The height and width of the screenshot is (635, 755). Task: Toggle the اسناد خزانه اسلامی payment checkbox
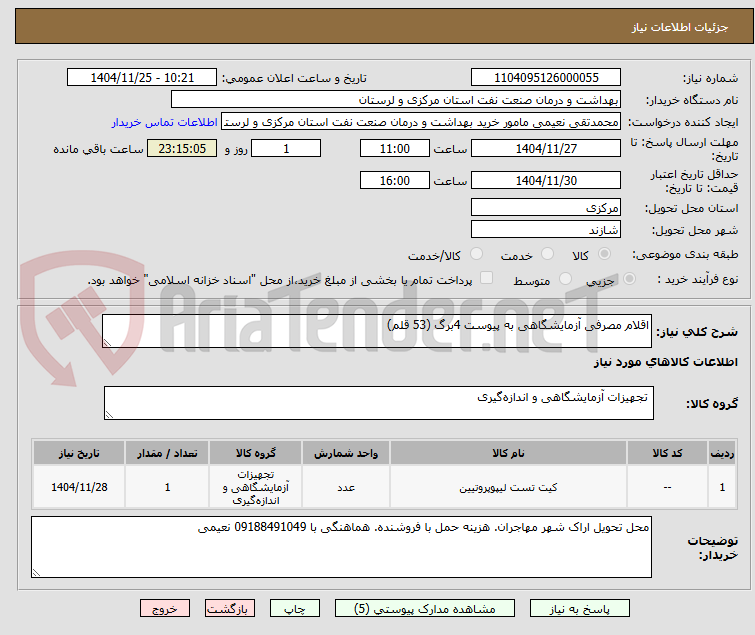[487, 277]
